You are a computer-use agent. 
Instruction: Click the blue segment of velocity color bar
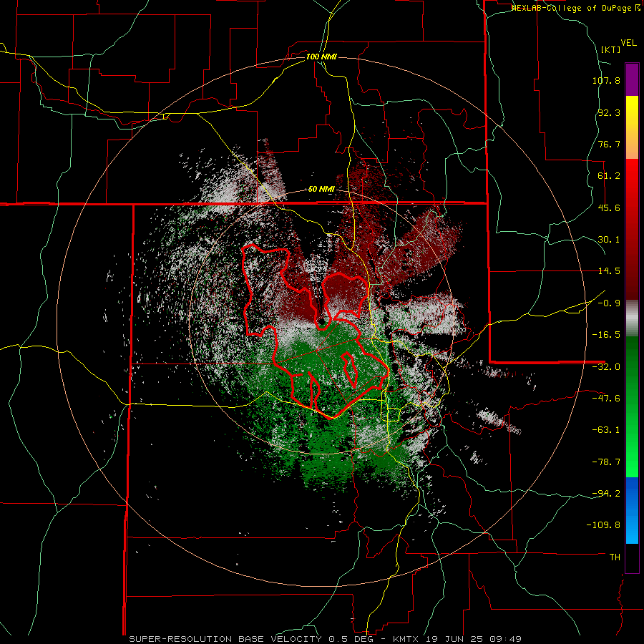pyautogui.click(x=632, y=510)
